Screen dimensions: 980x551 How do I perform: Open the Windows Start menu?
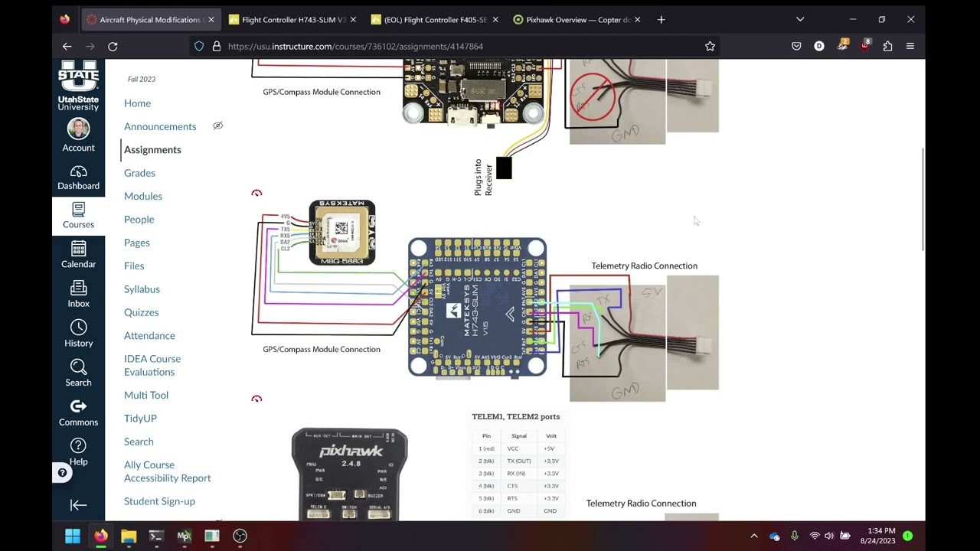pyautogui.click(x=72, y=536)
